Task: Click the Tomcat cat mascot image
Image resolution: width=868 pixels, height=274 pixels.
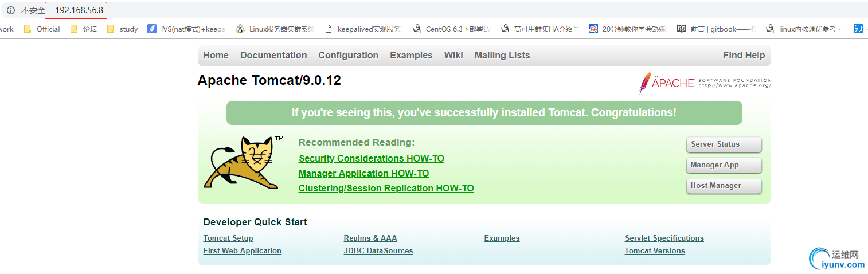Action: [244, 163]
